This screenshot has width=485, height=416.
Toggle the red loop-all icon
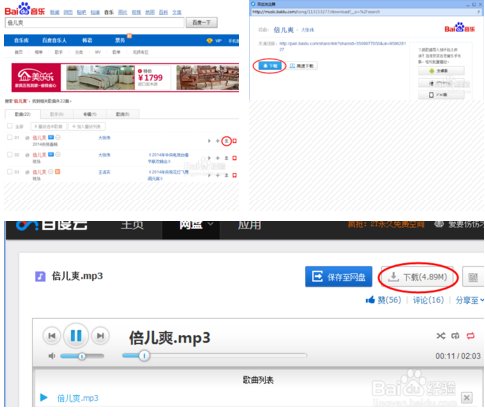[470, 336]
